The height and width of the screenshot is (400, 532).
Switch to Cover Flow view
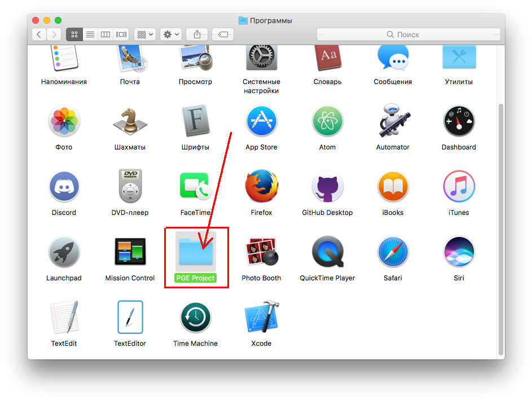tap(121, 34)
